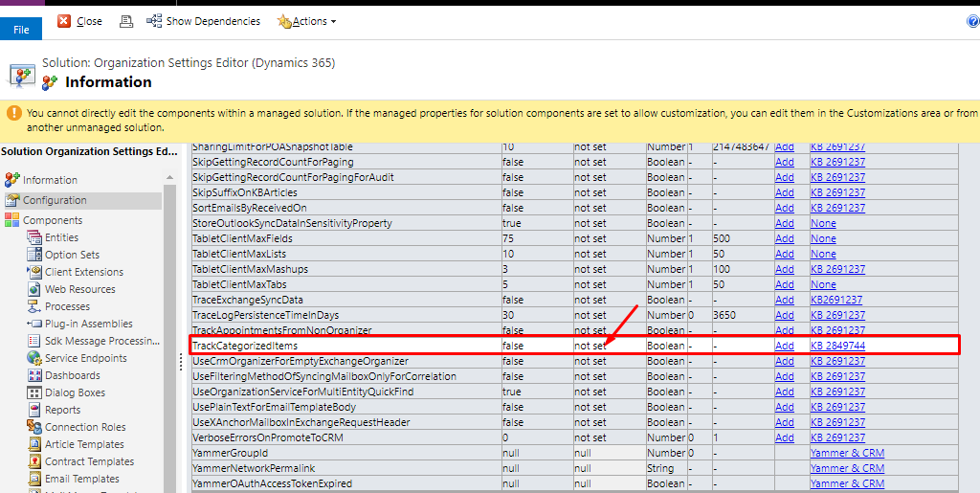
Task: Click UseOrganizationServiceForMultiEntityQuickFind setting name
Action: (x=303, y=392)
